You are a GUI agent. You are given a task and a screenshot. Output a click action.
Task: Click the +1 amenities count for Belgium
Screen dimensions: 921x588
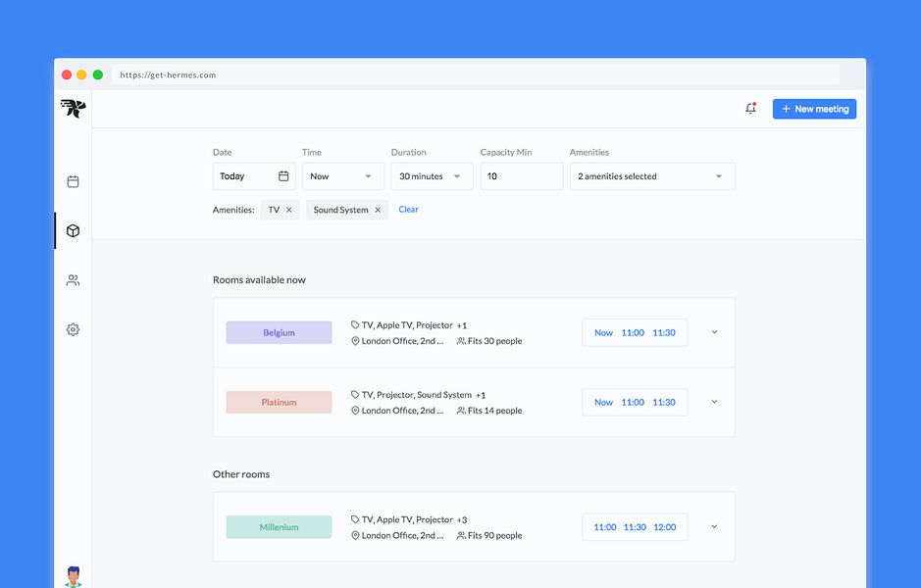[462, 325]
